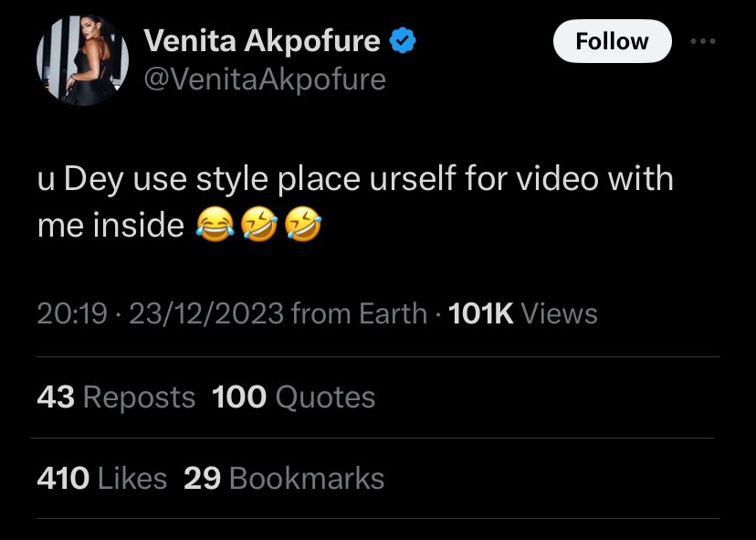This screenshot has width=756, height=540.
Task: Click the 29 Bookmarks count
Action: pyautogui.click(x=284, y=479)
